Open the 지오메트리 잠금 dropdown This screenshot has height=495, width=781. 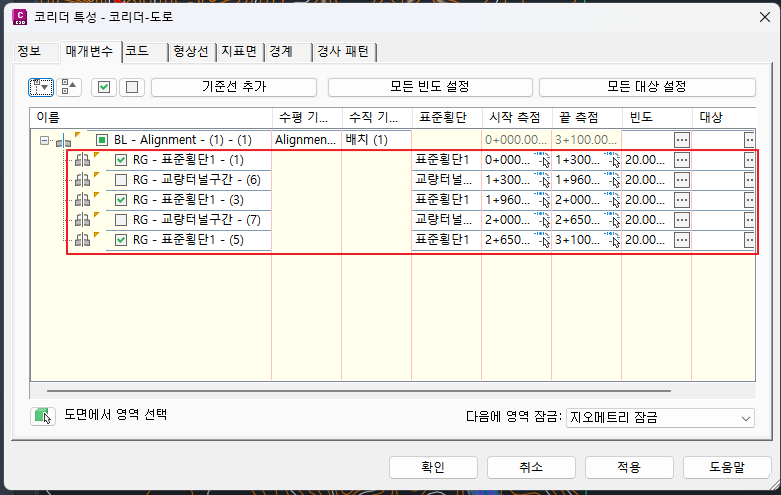pos(660,417)
